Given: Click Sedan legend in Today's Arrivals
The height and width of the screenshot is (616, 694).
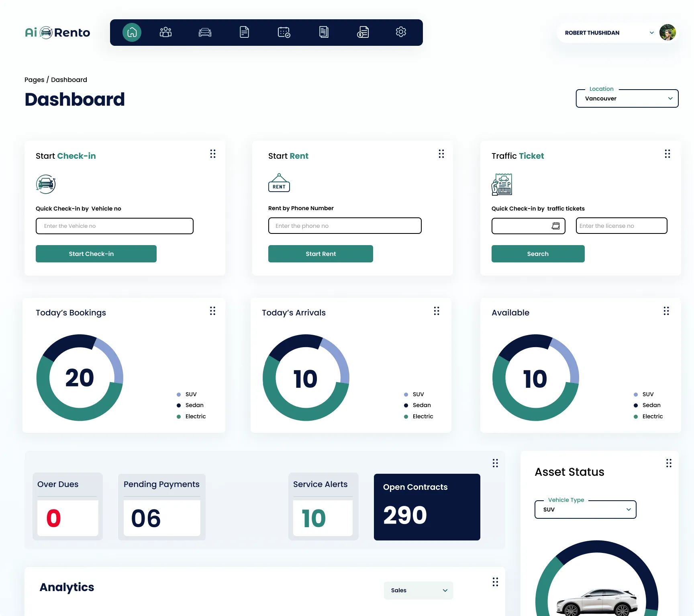Looking at the screenshot, I should (x=418, y=405).
